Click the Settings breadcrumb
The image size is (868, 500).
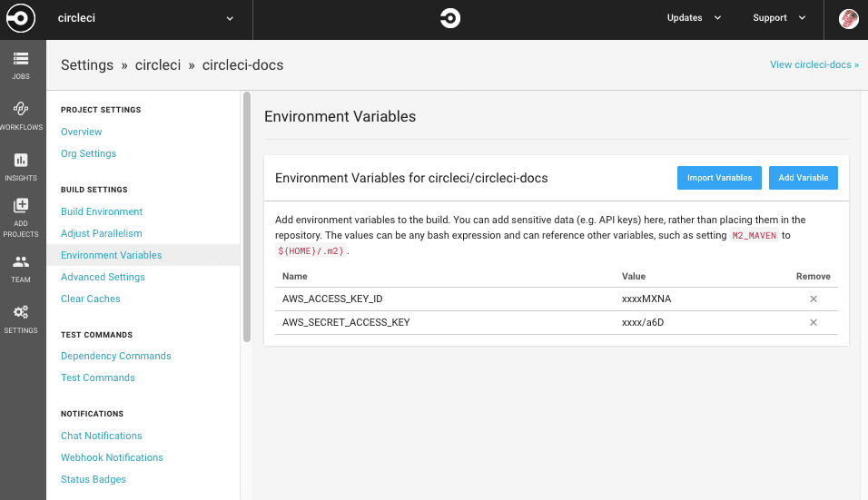point(87,64)
